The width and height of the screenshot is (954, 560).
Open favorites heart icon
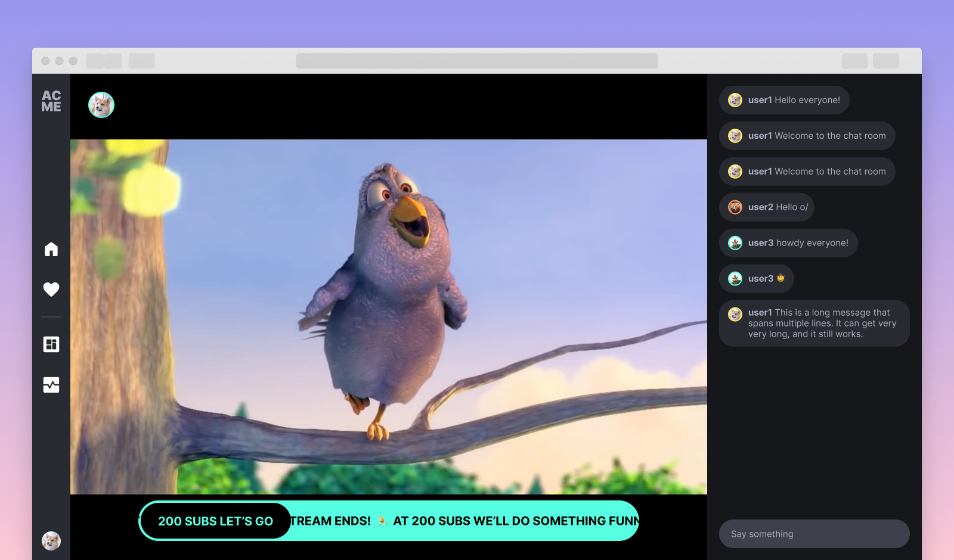[x=51, y=290]
